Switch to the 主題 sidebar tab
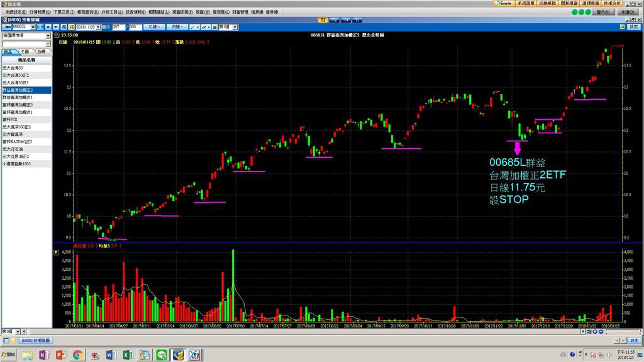This screenshot has height=362, width=644. click(x=25, y=52)
